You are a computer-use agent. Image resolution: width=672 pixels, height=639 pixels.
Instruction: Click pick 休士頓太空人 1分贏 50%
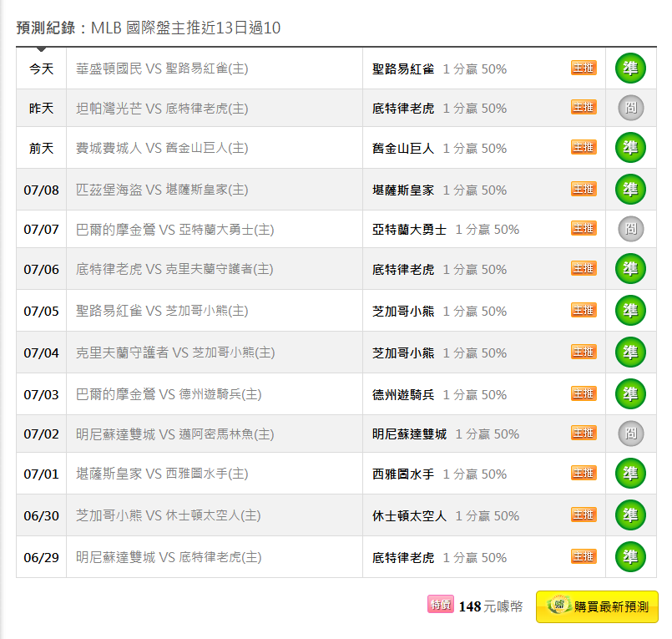[x=446, y=515]
